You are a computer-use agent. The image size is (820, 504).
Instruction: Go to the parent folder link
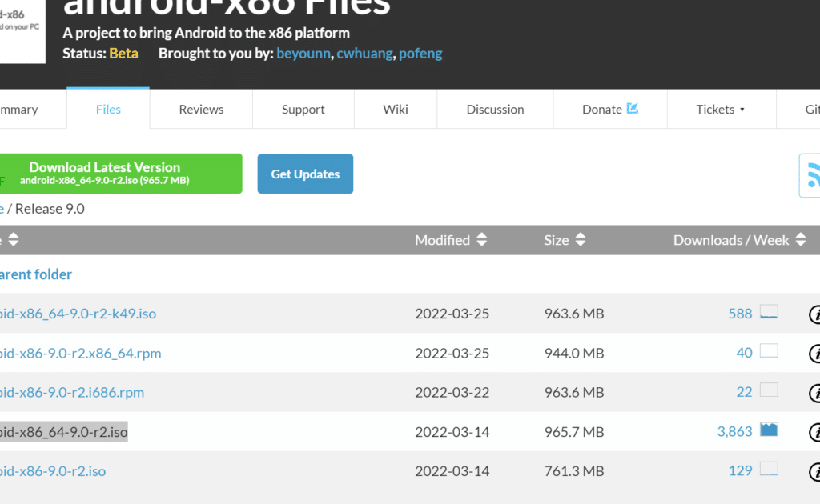35,274
